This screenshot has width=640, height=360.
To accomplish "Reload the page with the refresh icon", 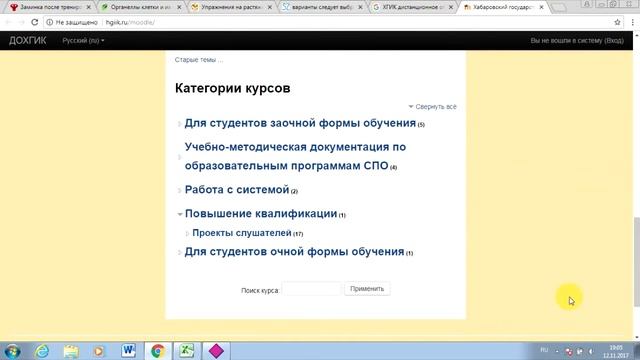I will [x=35, y=22].
